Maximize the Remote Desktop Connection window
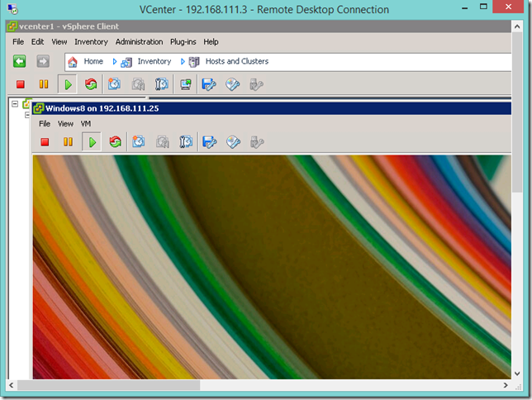 coord(484,7)
